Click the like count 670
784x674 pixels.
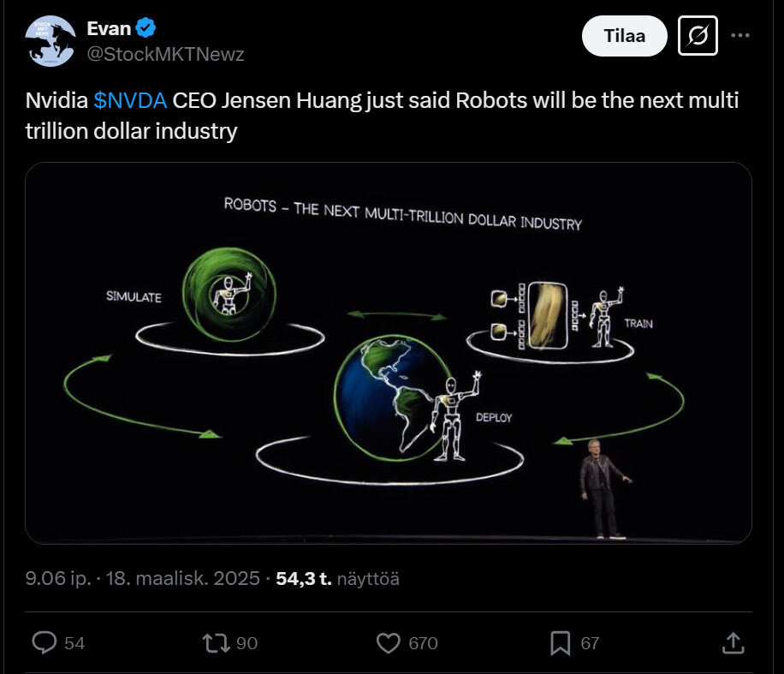point(423,643)
